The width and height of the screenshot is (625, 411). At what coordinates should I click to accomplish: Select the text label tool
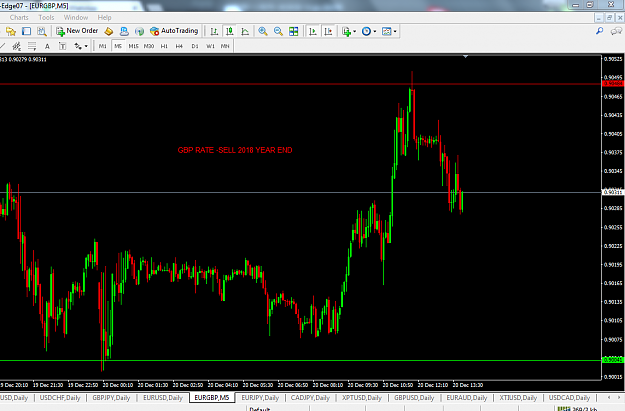pyautogui.click(x=63, y=46)
